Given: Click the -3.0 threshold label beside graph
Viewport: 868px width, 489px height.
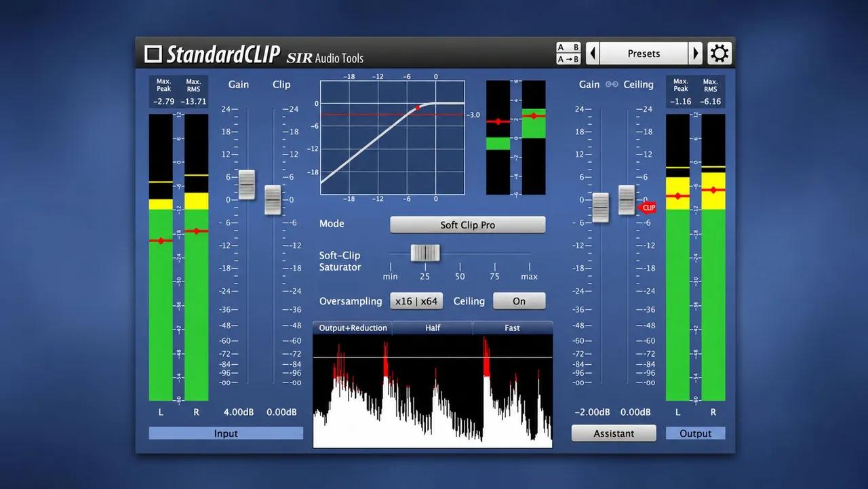Looking at the screenshot, I should (x=473, y=115).
